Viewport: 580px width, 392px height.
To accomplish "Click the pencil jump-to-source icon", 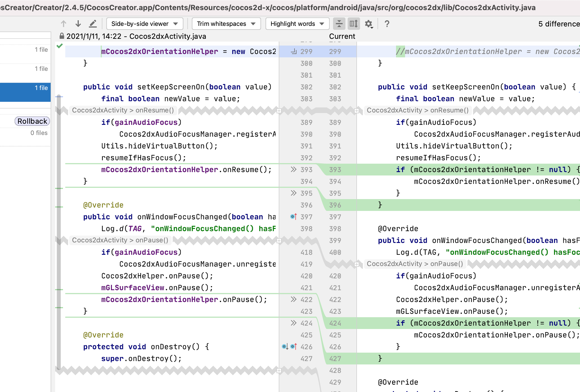I will coord(93,24).
